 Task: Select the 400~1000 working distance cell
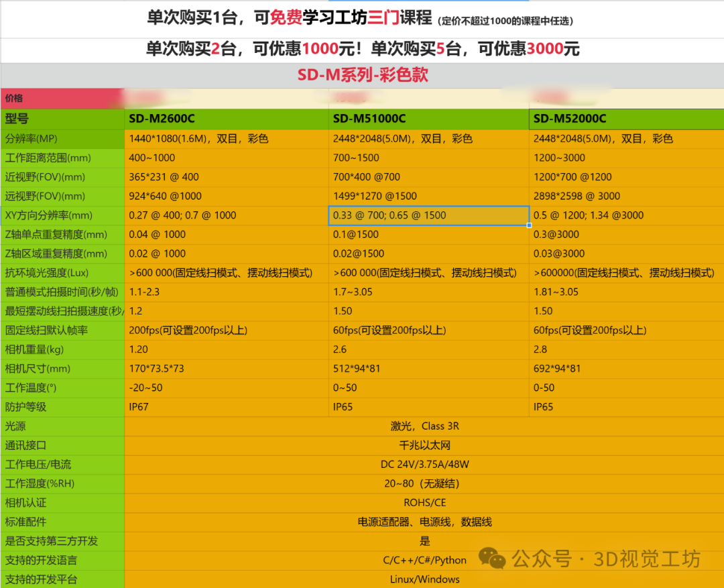click(227, 158)
